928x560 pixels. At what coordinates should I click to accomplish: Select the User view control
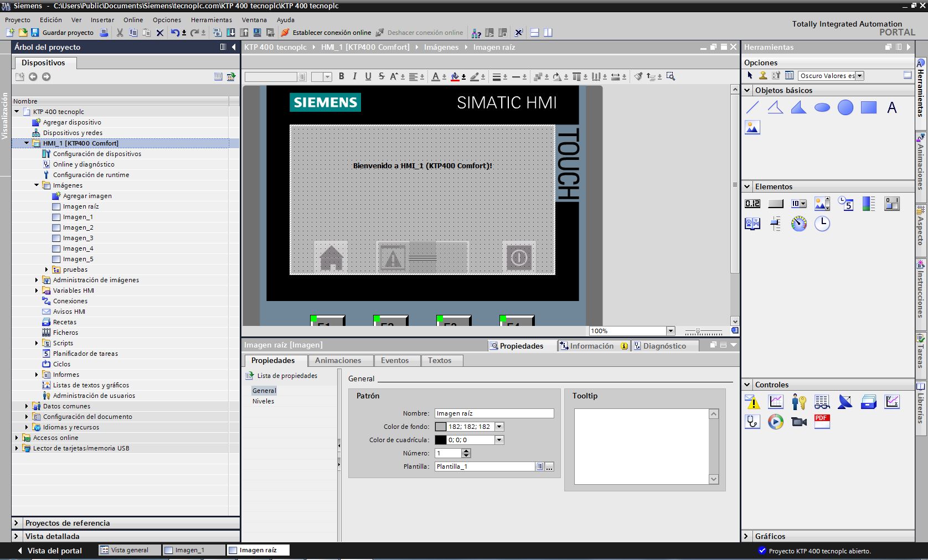coord(799,402)
